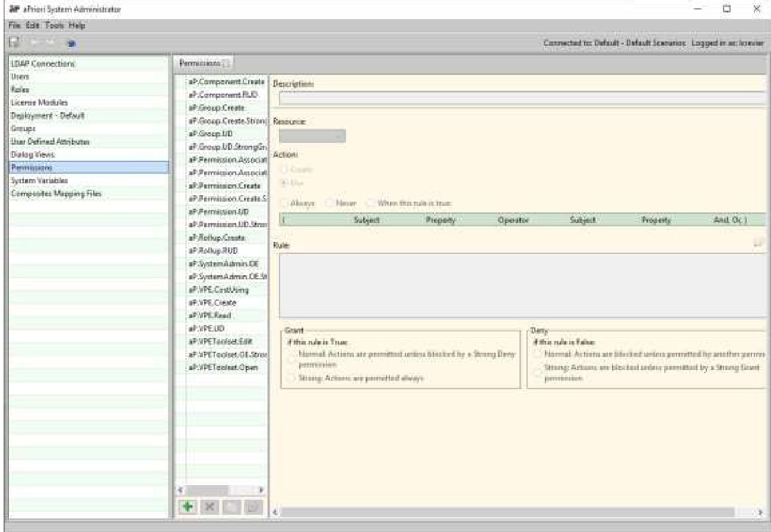Click the blue refresh icon in the toolbar
This screenshot has height=532, width=771.
pos(70,43)
